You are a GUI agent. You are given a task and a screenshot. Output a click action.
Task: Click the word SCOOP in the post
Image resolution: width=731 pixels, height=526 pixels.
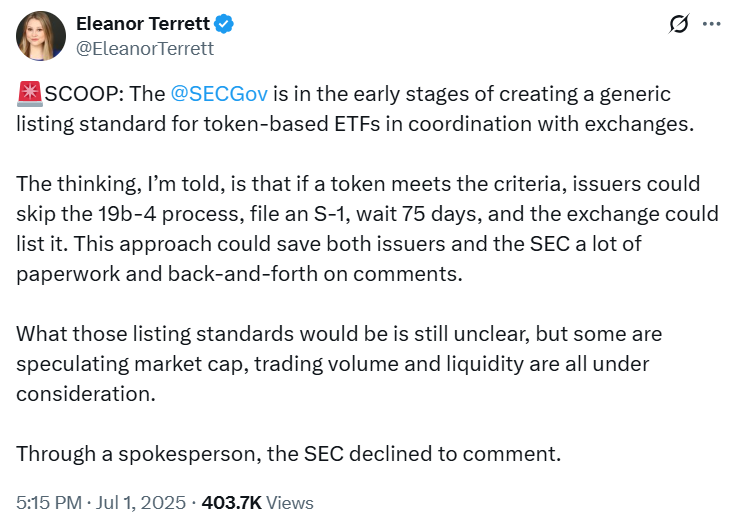(84, 94)
